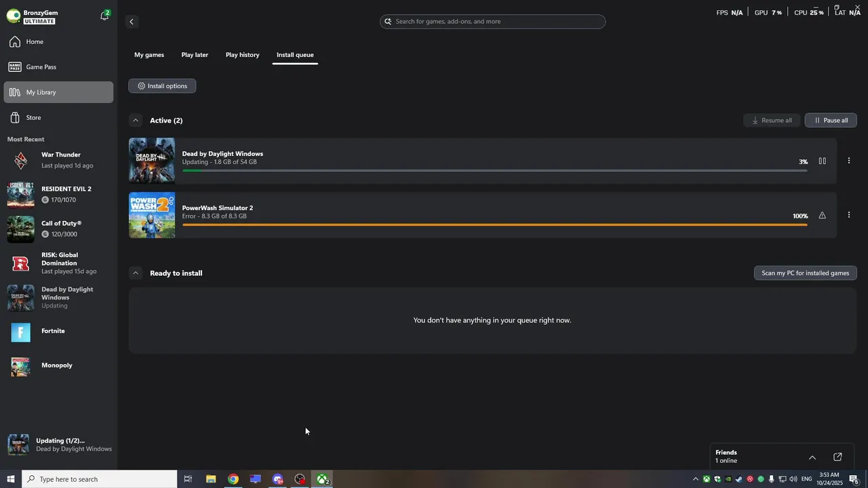Click the Resume all button
The height and width of the screenshot is (488, 868).
coord(772,121)
